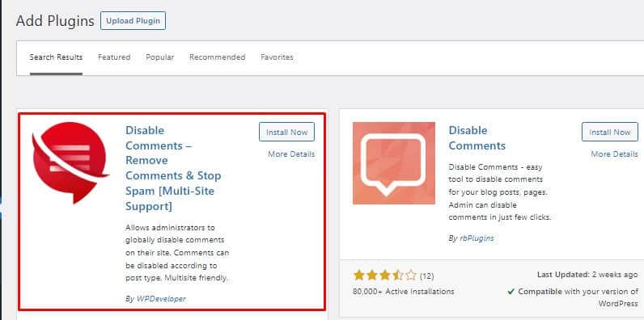Switch to the Search Results tab
The width and height of the screenshot is (644, 320).
(x=56, y=57)
